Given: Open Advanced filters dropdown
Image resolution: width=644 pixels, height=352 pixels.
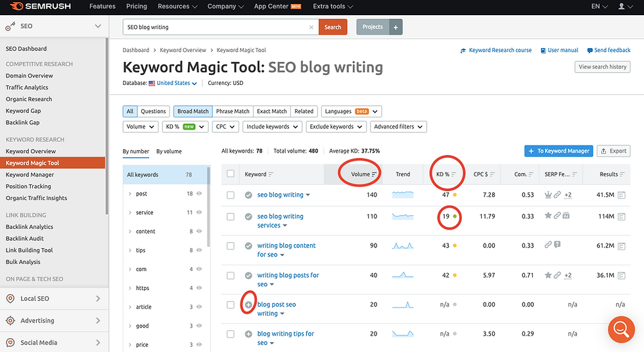Looking at the screenshot, I should coord(398,126).
